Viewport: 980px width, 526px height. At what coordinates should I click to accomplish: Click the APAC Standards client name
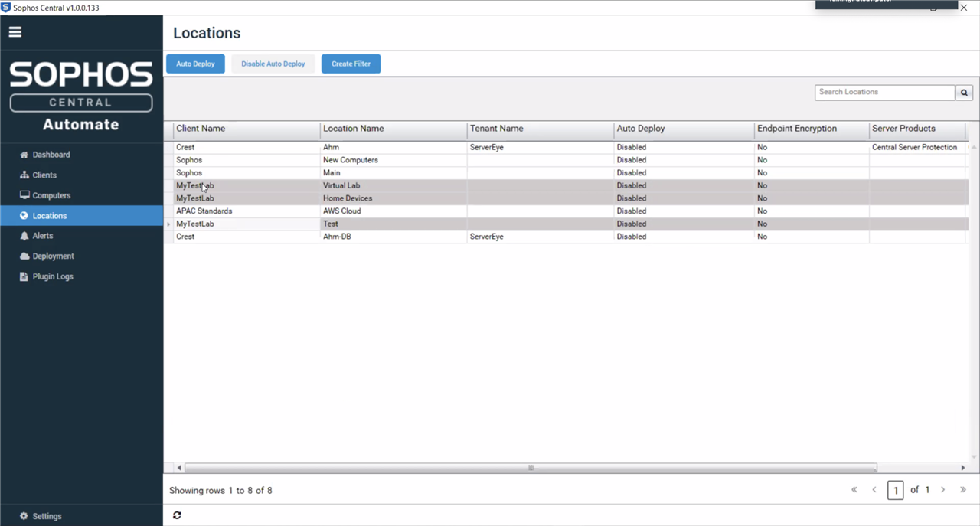tap(204, 211)
